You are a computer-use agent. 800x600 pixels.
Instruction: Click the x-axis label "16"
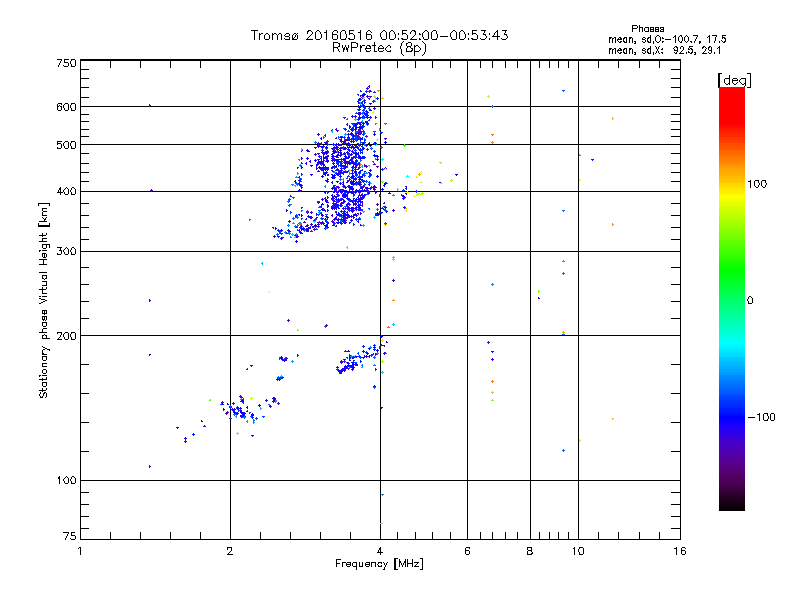(x=680, y=551)
